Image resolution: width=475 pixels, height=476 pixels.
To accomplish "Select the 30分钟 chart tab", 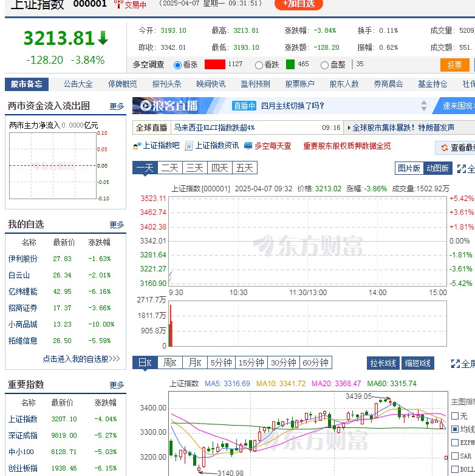I will [283, 363].
